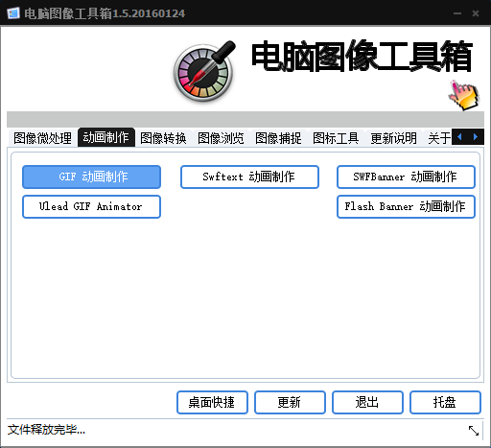Minimize the toolbox window

click(457, 13)
